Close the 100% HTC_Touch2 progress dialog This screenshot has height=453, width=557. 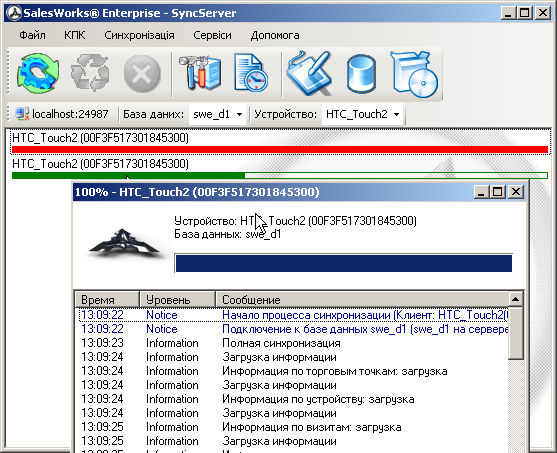point(515,192)
